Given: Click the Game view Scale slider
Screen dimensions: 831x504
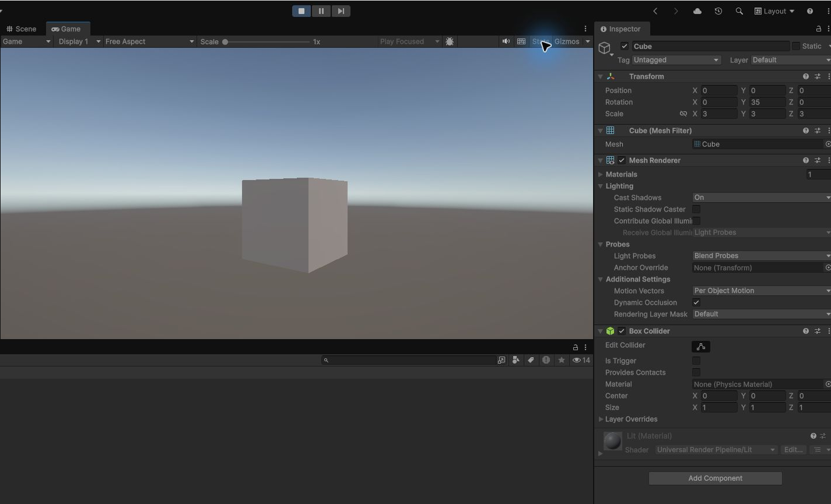Looking at the screenshot, I should click(267, 41).
